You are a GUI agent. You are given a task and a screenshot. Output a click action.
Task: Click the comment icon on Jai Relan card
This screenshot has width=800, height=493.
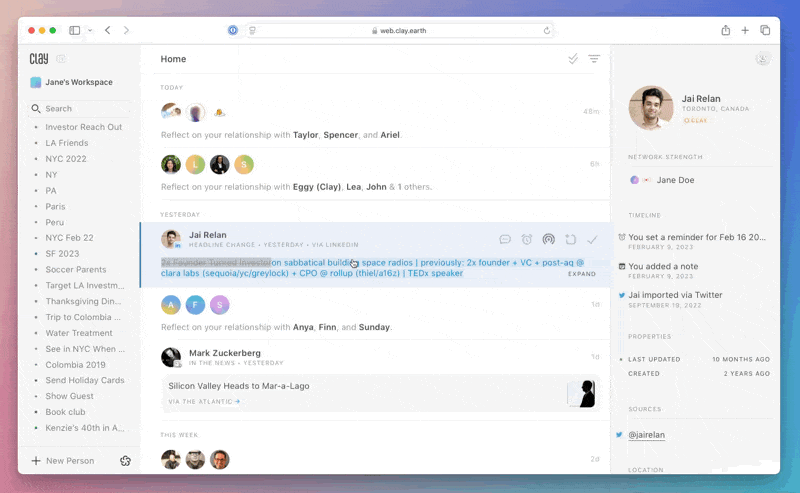point(505,239)
